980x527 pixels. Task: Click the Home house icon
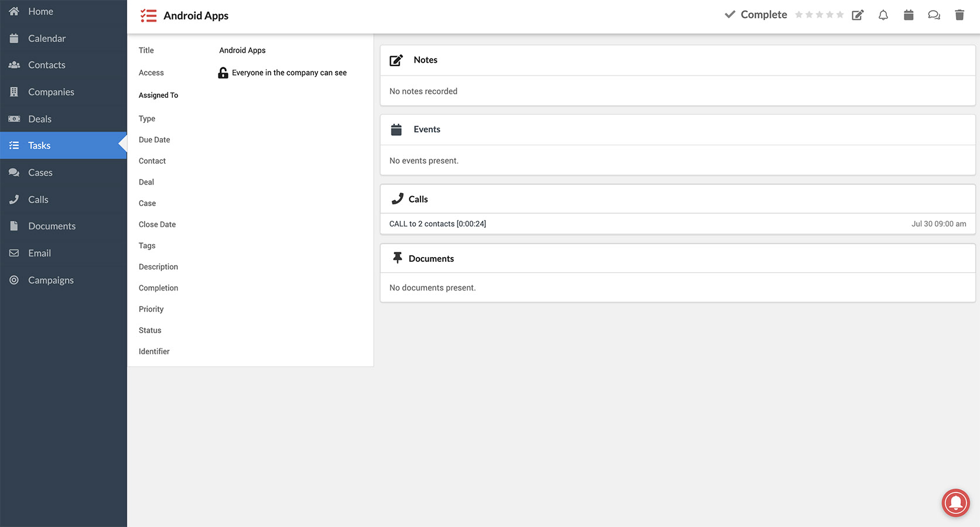point(14,11)
